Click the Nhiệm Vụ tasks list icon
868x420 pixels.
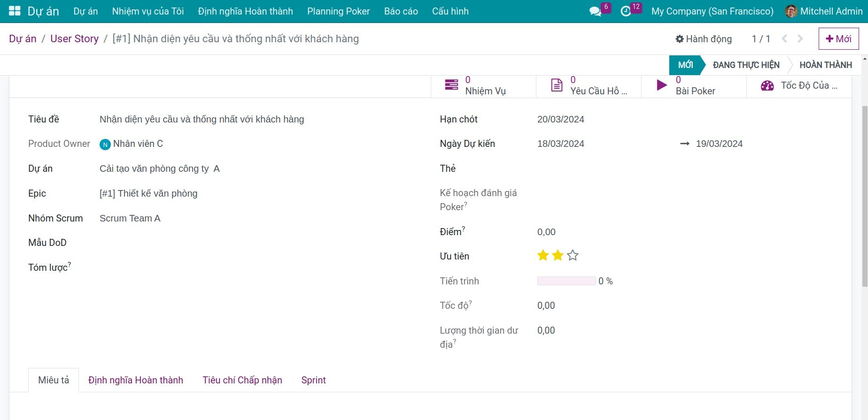pyautogui.click(x=451, y=85)
